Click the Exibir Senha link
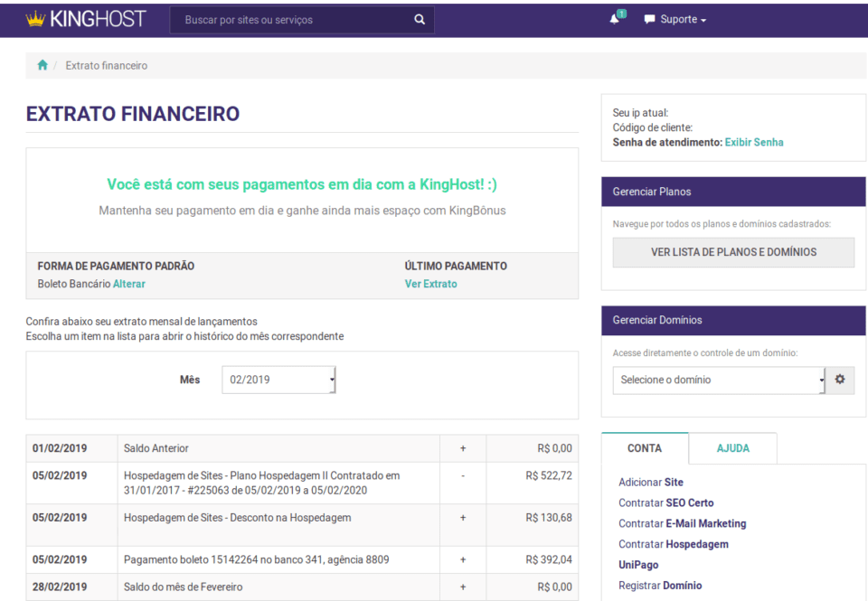The height and width of the screenshot is (601, 868). click(754, 142)
